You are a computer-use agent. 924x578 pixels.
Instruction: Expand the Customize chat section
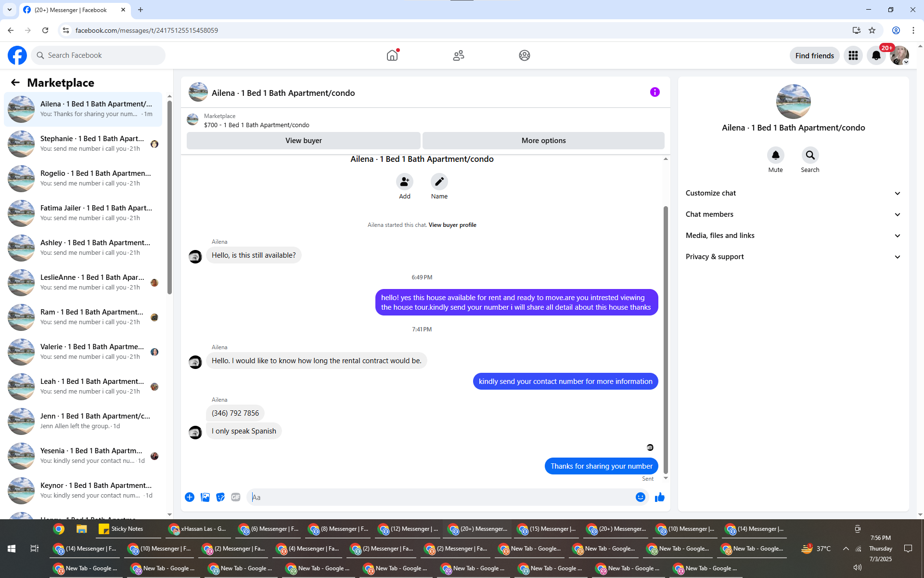point(793,193)
